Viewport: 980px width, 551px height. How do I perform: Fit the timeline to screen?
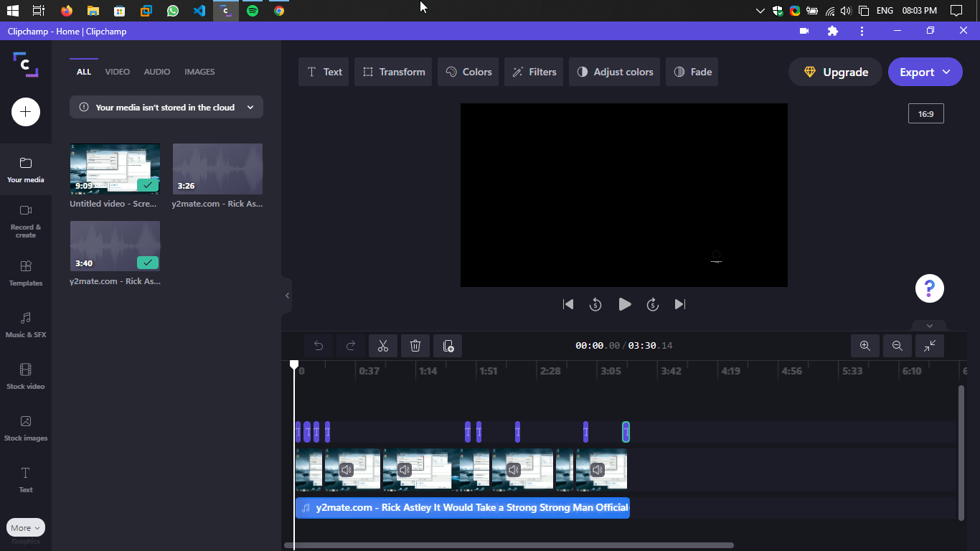tap(930, 346)
